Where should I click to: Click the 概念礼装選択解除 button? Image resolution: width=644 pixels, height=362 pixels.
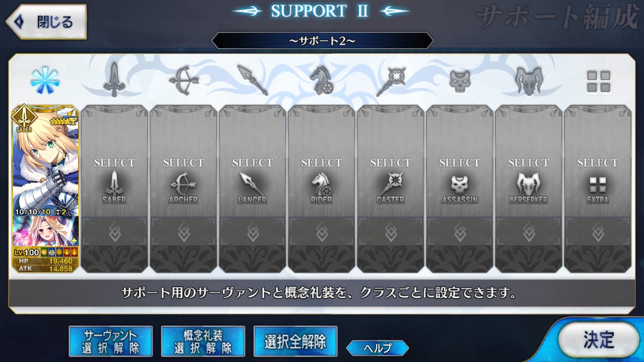203,342
